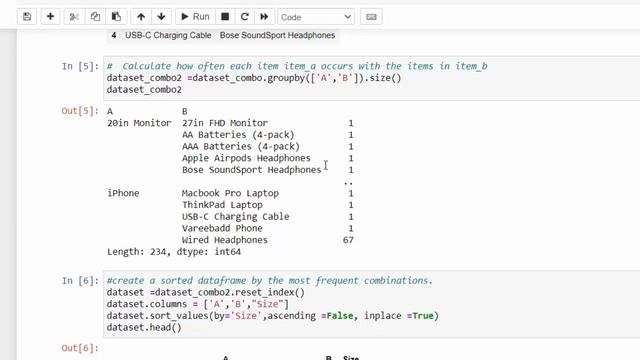Click 'USB-C Charging Cable' in Out[5] output
The image size is (640, 360).
[x=236, y=217]
